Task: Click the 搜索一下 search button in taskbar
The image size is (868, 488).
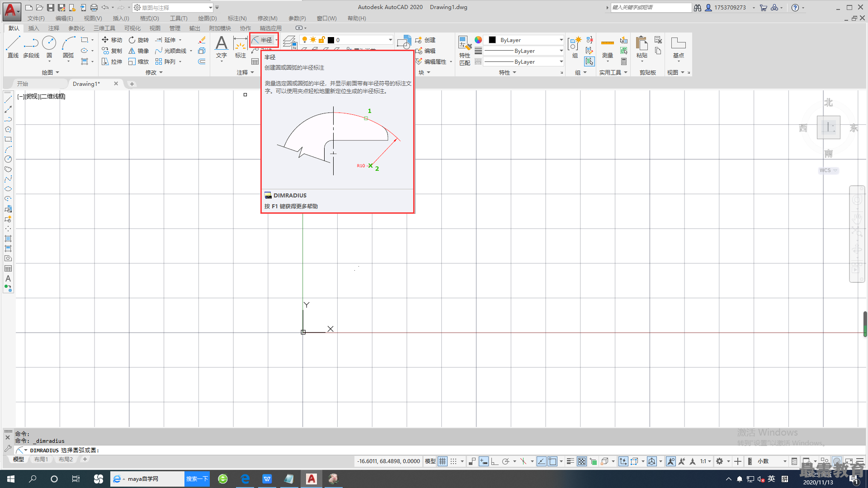Action: pos(197,479)
